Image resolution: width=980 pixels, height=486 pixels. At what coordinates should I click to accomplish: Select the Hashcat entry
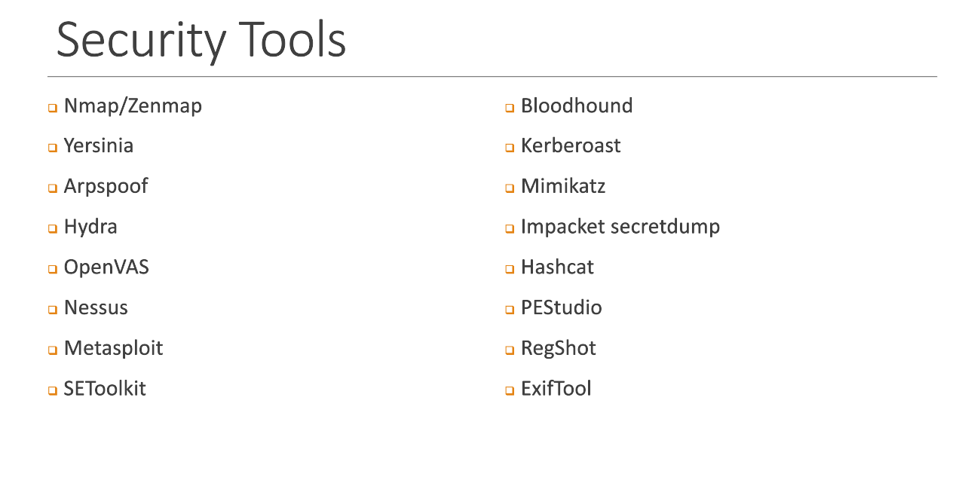point(557,267)
